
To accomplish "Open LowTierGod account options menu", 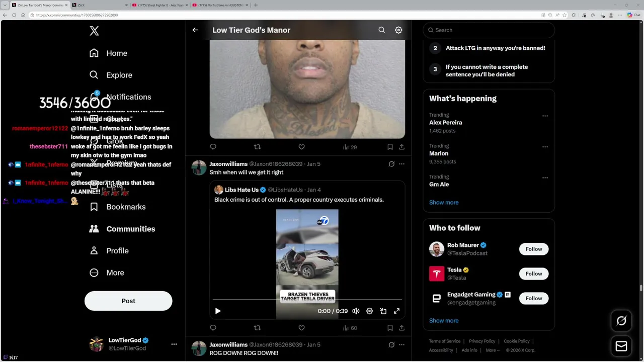I will click(x=174, y=344).
